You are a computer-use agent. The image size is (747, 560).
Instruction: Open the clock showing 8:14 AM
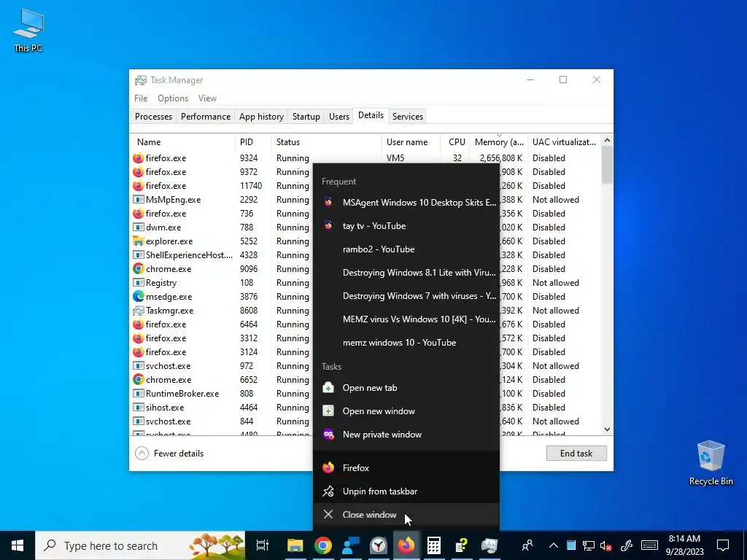tap(684, 545)
